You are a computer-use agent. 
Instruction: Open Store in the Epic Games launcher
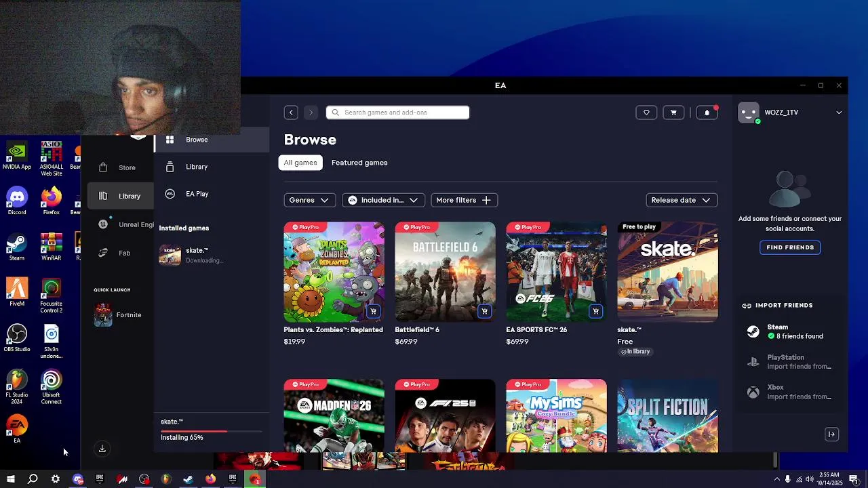tap(121, 167)
